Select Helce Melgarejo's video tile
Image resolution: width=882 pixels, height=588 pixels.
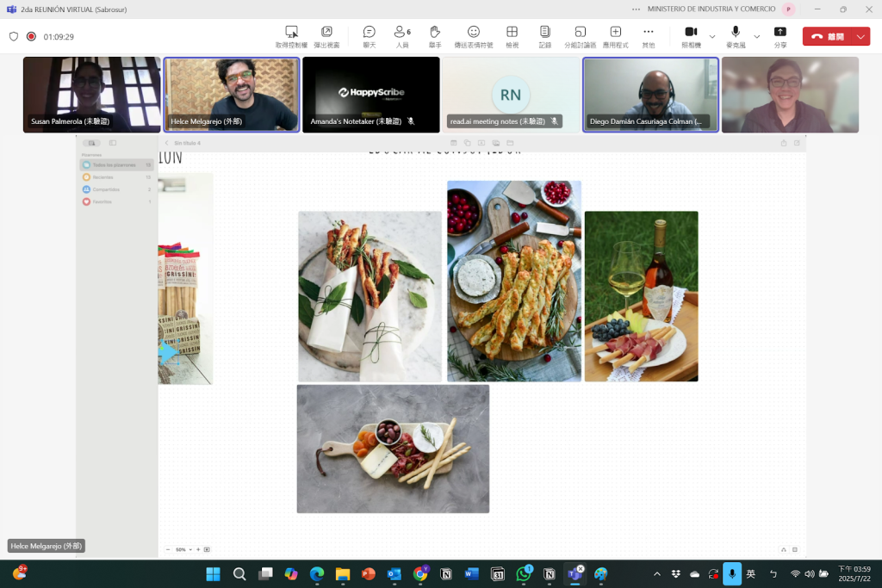click(232, 94)
